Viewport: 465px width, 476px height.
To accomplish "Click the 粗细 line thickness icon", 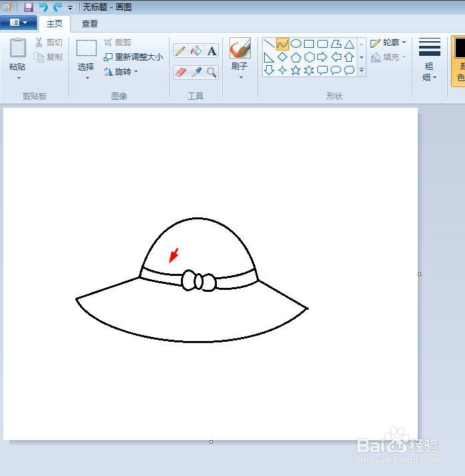I will [x=430, y=47].
